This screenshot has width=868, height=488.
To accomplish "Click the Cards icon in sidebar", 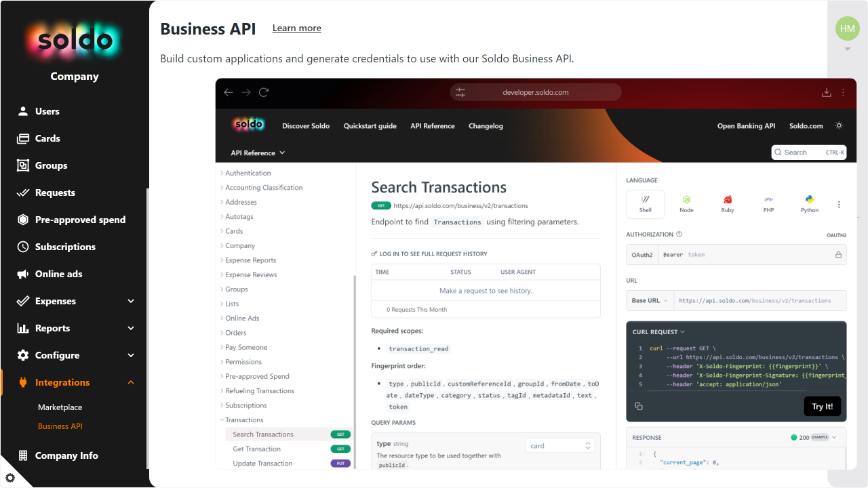I will (23, 138).
